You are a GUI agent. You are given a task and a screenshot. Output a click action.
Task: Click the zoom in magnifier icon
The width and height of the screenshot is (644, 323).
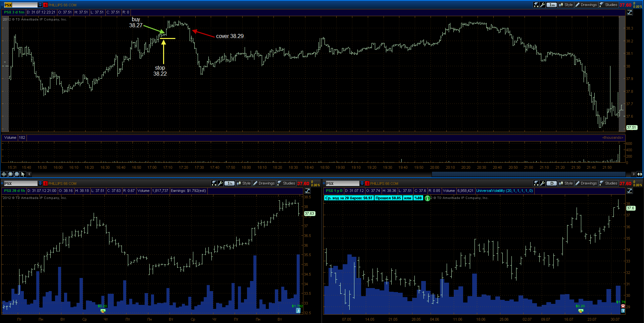tap(10, 174)
